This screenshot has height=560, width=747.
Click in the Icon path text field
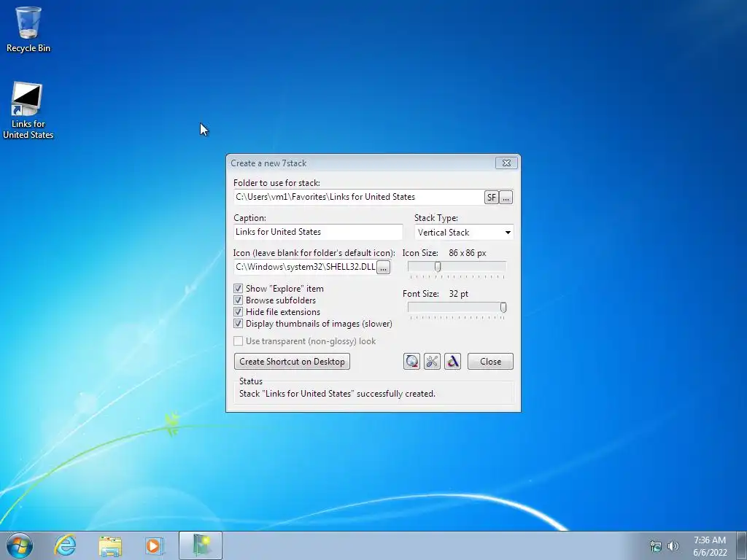click(305, 267)
